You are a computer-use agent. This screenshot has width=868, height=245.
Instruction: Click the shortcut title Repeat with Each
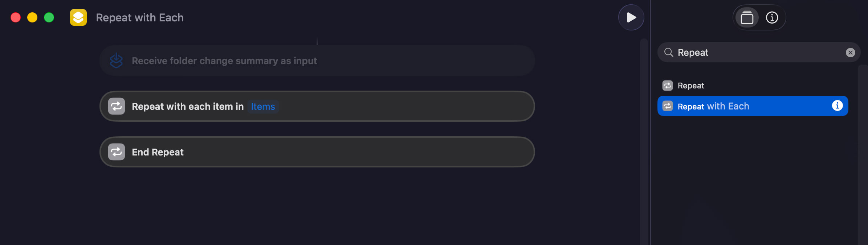click(139, 17)
